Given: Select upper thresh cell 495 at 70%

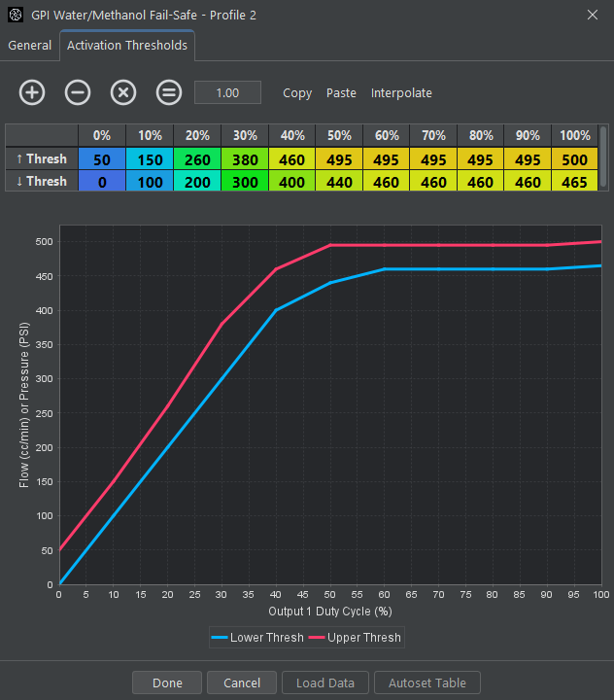Looking at the screenshot, I should (433, 158).
